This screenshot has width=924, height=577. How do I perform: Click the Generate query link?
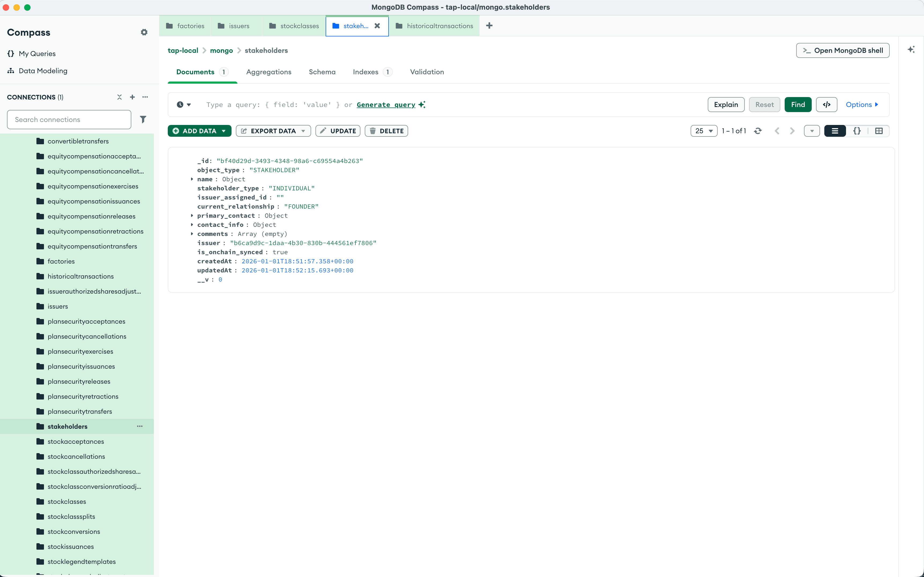point(386,105)
